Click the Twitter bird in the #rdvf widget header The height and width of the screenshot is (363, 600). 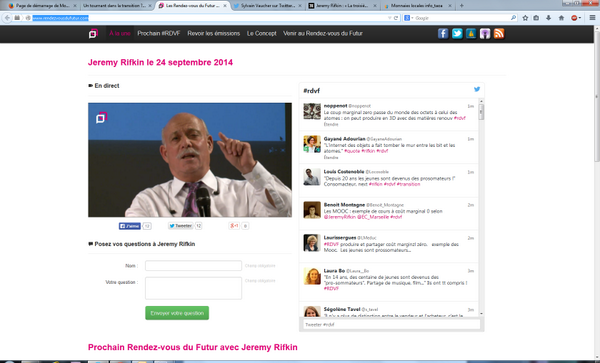coord(477,89)
